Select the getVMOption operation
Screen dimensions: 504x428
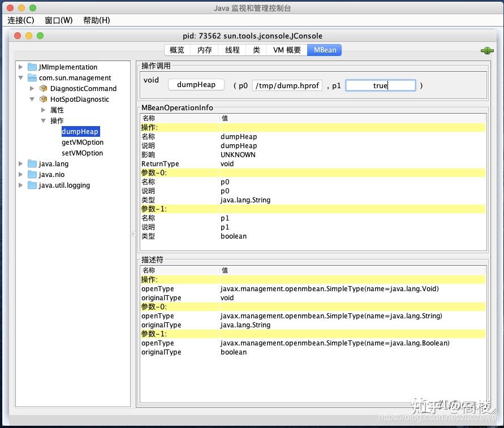[x=82, y=142]
